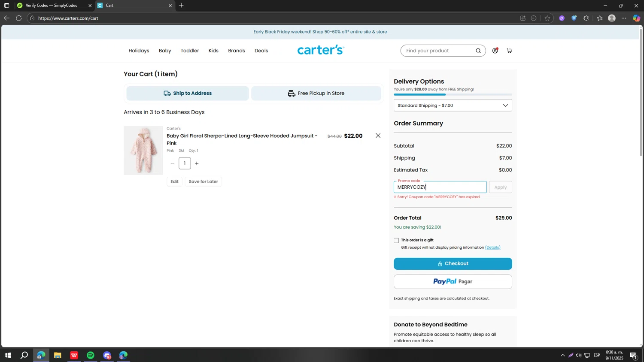The width and height of the screenshot is (644, 362).
Task: Click the browser back arrow
Action: tap(6, 18)
